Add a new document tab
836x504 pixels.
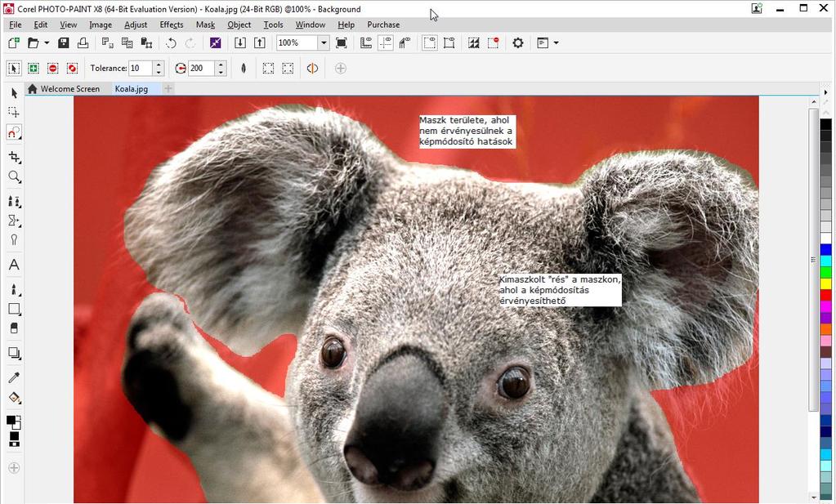[x=168, y=89]
